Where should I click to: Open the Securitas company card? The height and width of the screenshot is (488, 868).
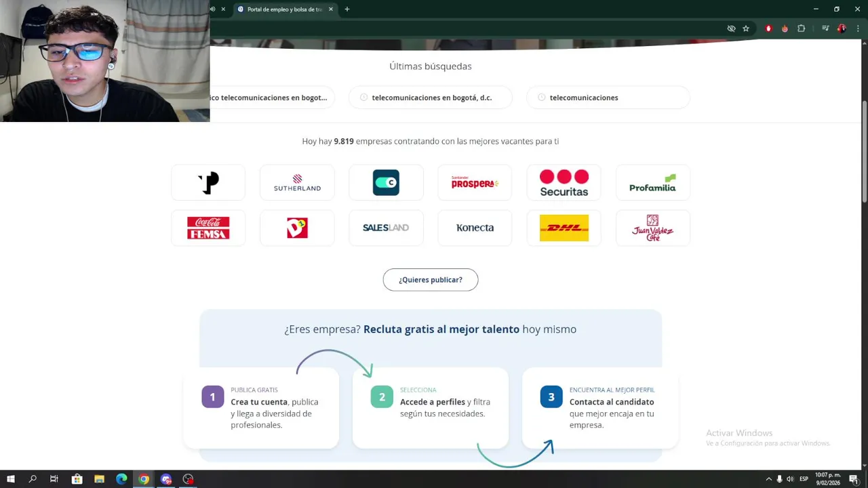tap(564, 182)
